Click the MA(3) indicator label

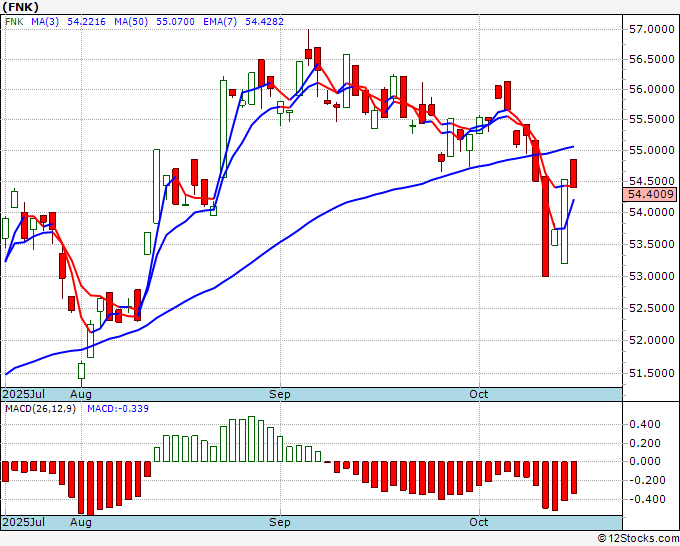tap(45, 21)
